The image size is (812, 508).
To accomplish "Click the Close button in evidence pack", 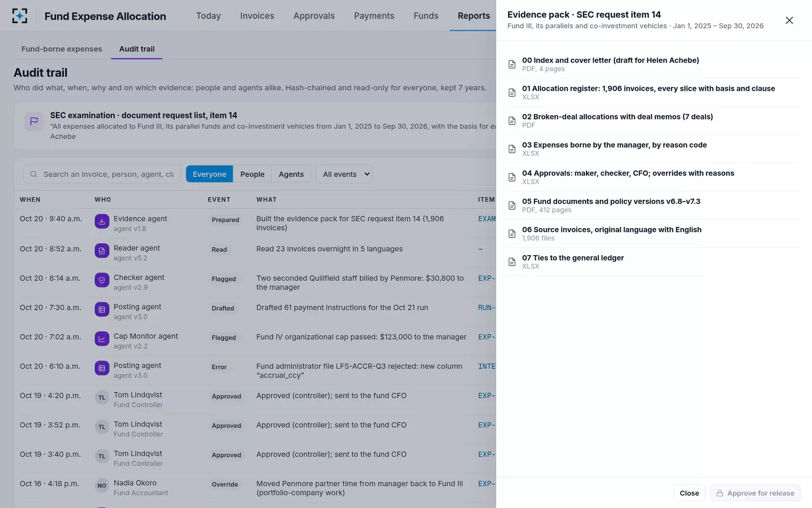I will (x=689, y=493).
